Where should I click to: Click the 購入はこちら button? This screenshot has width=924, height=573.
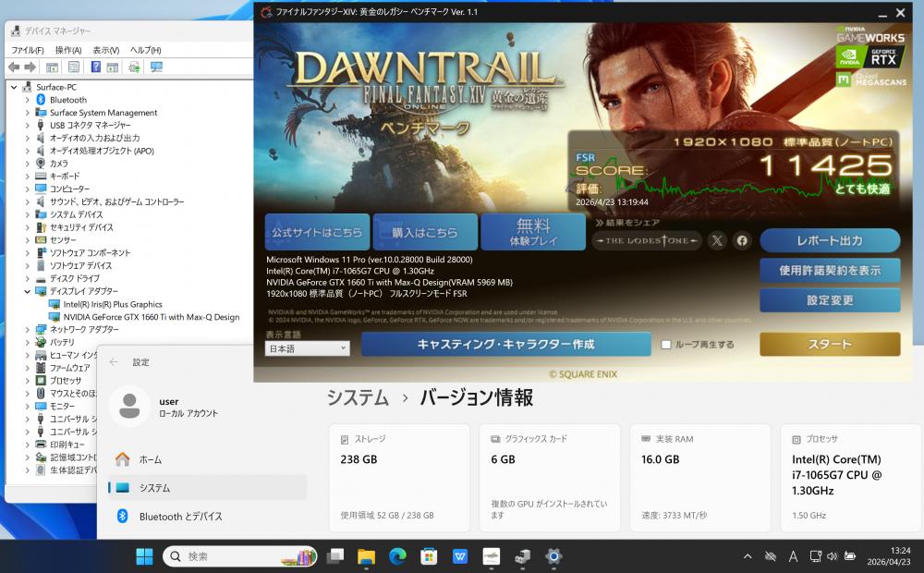[425, 232]
